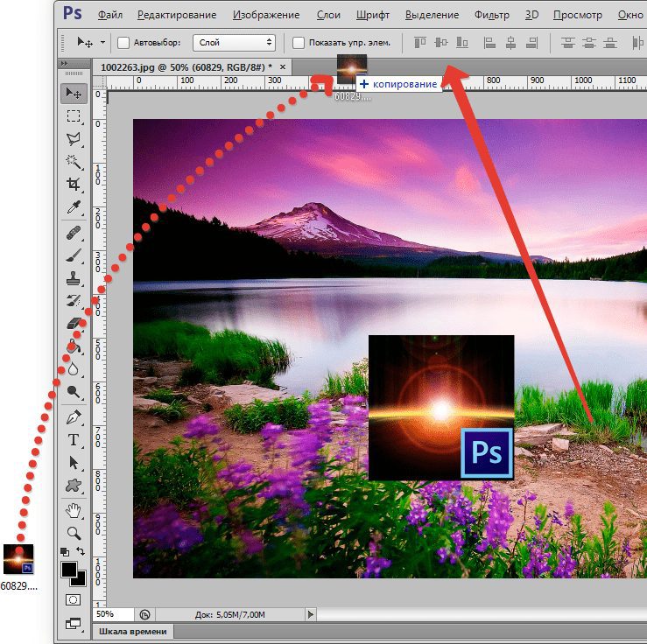647x644 pixels.
Task: Click distribute bottom edges icon
Action: coord(610,43)
